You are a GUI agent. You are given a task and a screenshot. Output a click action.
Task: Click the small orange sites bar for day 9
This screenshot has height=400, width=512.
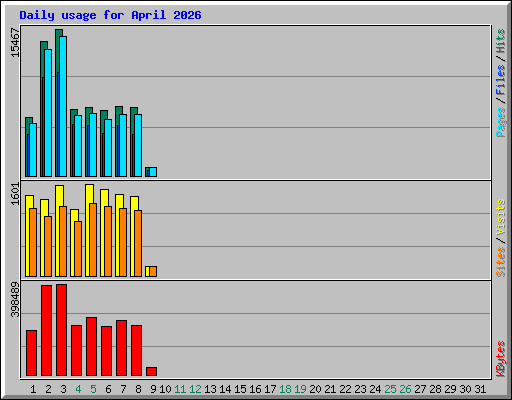coord(153,271)
